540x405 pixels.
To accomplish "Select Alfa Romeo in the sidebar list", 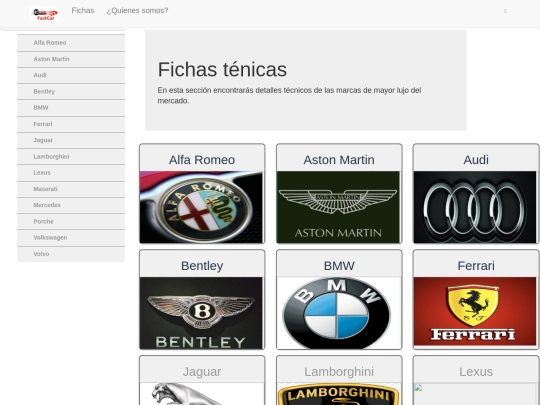I will (x=71, y=43).
